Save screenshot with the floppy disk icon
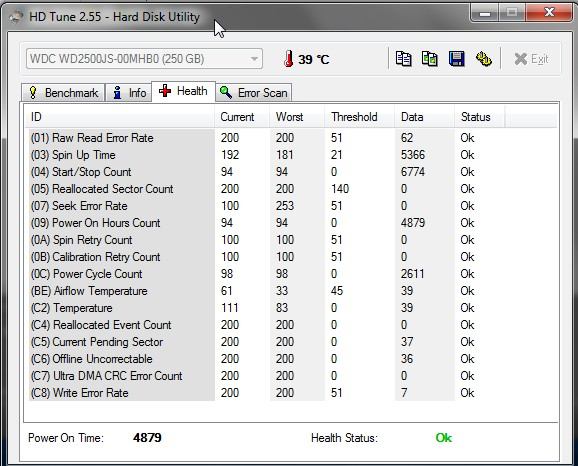 (457, 59)
